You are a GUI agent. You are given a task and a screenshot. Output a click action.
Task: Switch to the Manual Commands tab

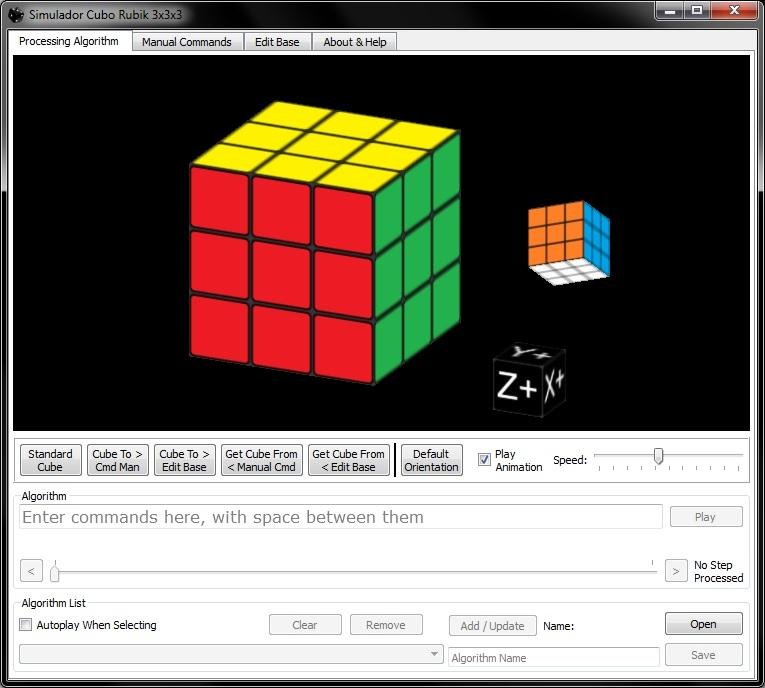tap(187, 42)
